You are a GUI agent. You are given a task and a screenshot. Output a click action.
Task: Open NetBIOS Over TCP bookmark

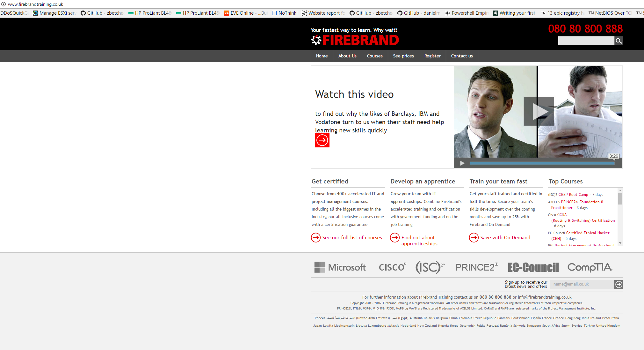tap(610, 13)
